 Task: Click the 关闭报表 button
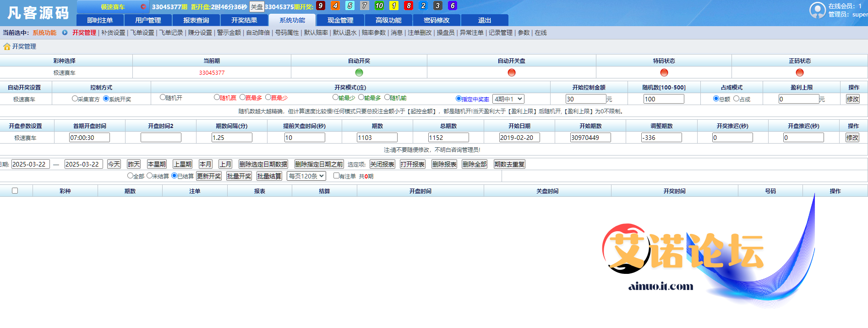pyautogui.click(x=382, y=164)
